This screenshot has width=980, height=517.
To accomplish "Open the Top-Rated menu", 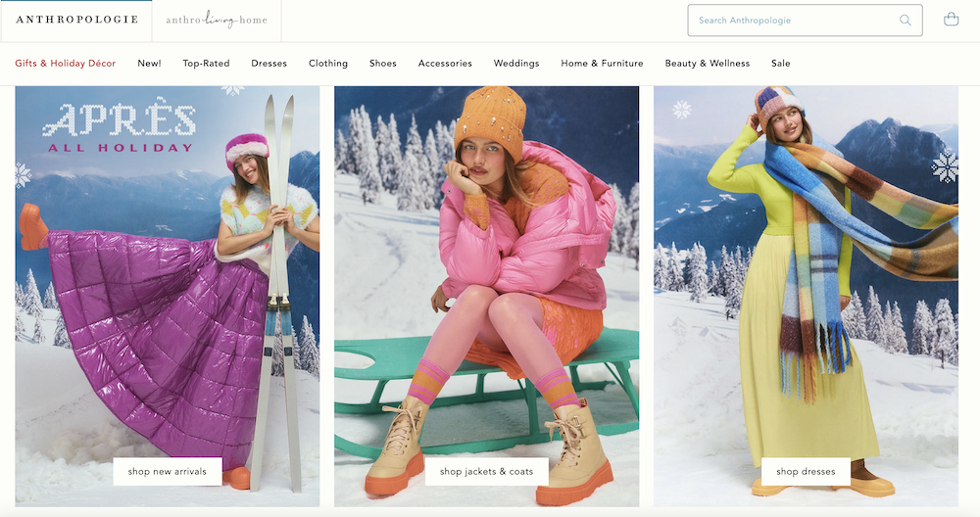I will tap(206, 64).
